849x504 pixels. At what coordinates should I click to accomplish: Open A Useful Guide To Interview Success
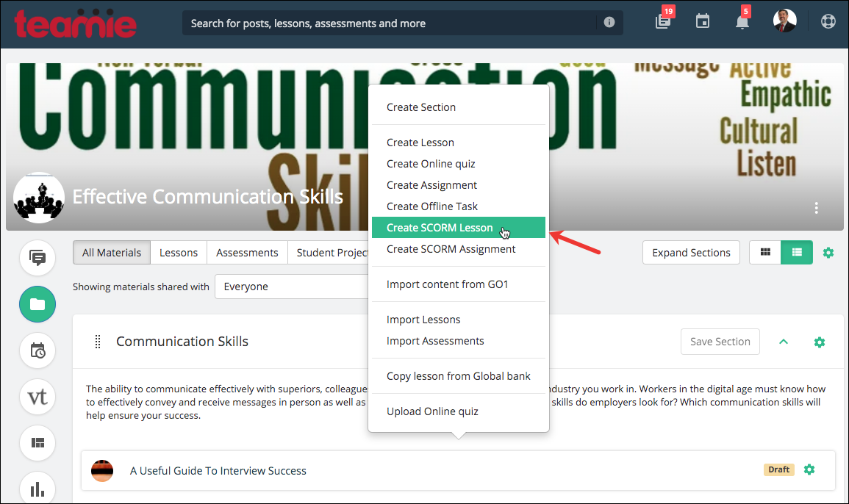click(x=218, y=471)
